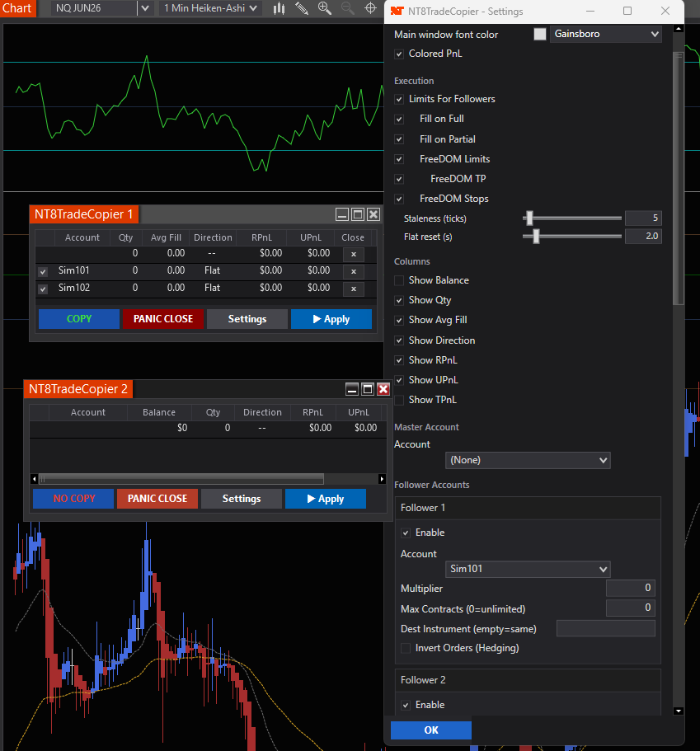Click Avg Fill column header in copier 1
This screenshot has height=751, width=700.
click(x=166, y=237)
